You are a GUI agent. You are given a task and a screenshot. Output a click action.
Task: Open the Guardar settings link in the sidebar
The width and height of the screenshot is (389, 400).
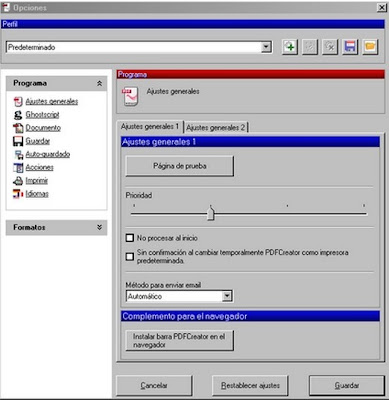pyautogui.click(x=38, y=141)
